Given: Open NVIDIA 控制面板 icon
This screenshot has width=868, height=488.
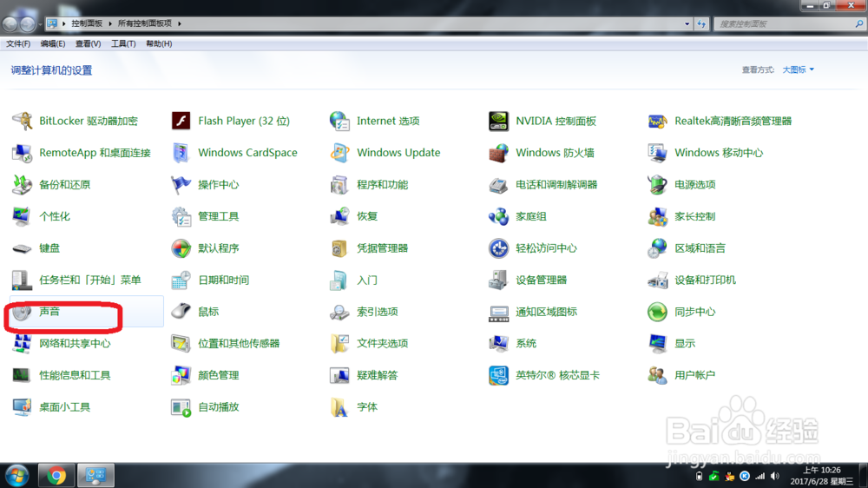Looking at the screenshot, I should pos(498,121).
